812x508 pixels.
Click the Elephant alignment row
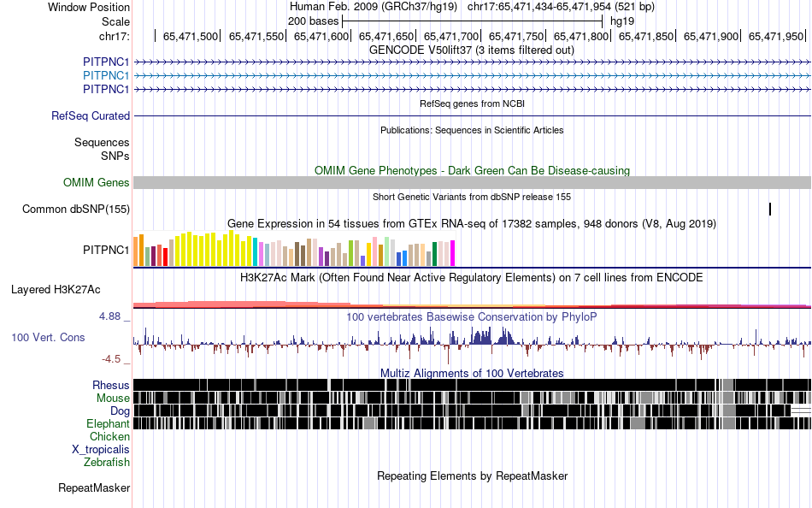(x=473, y=423)
